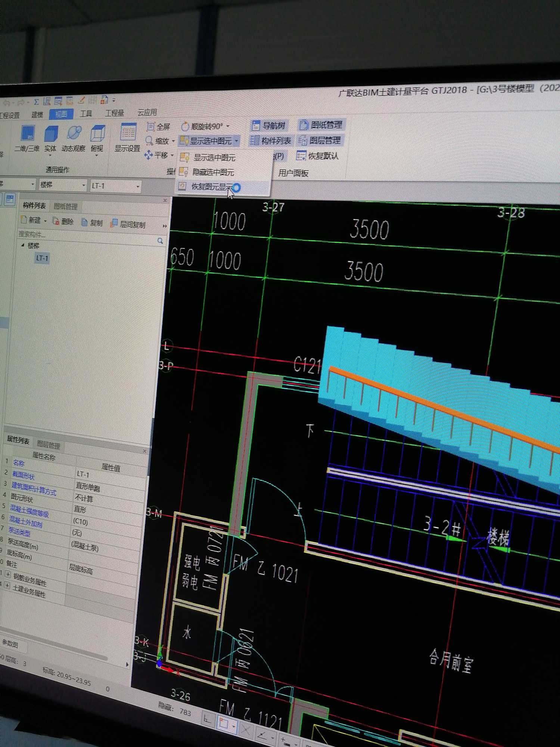
Task: Click 恢复默认 restore default layout
Action: [x=317, y=156]
